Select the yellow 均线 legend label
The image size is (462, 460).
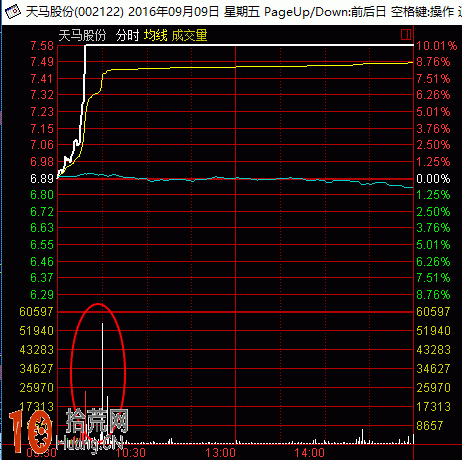click(156, 35)
